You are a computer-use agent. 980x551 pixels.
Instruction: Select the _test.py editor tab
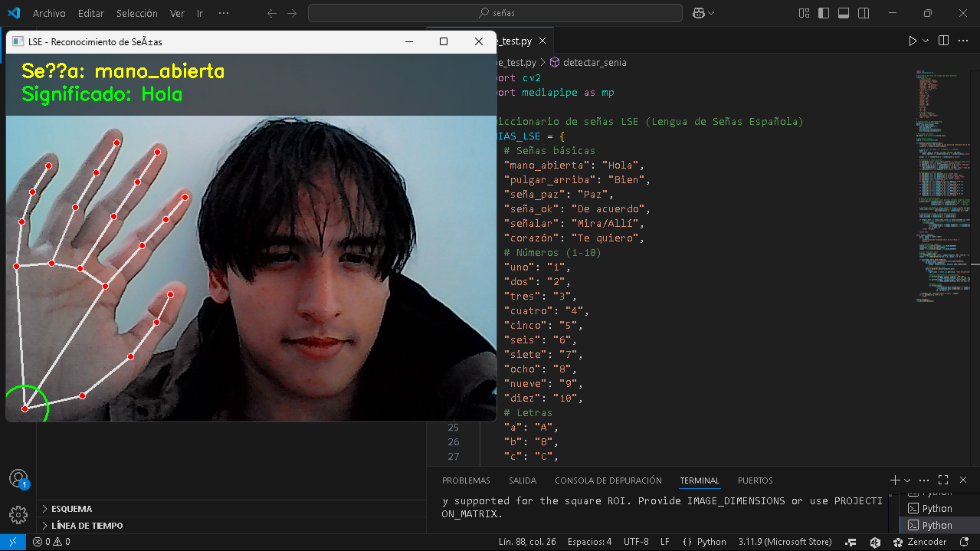point(523,41)
